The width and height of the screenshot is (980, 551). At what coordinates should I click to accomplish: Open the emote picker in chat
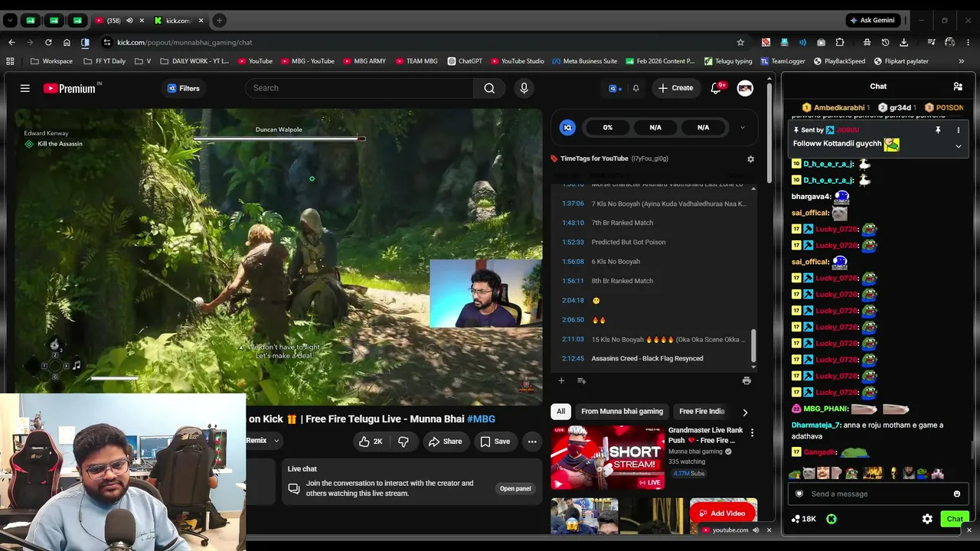pos(956,494)
